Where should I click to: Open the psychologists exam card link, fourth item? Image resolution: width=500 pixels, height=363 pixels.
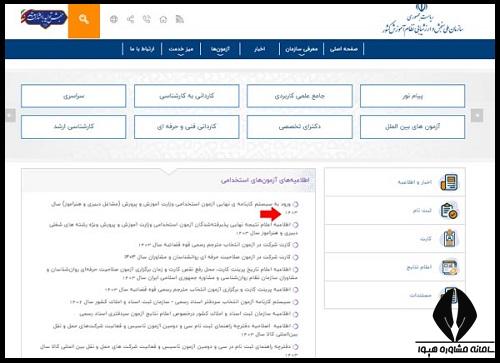207,257
